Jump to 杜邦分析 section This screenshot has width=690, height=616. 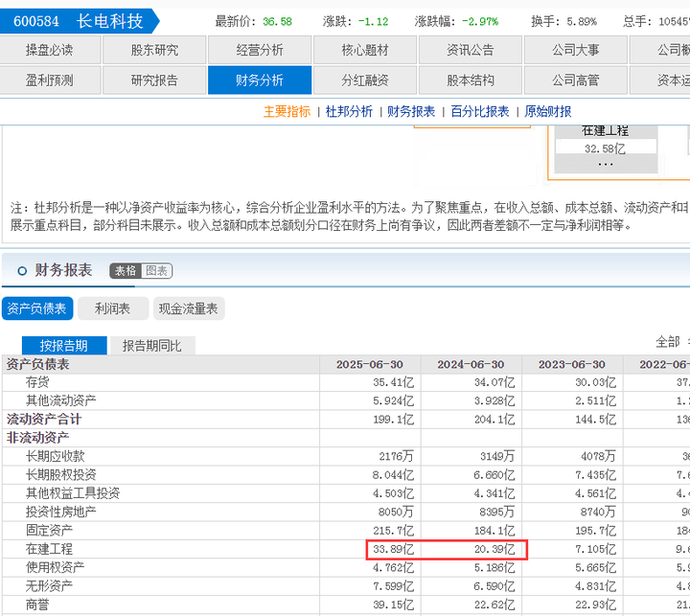(x=349, y=111)
